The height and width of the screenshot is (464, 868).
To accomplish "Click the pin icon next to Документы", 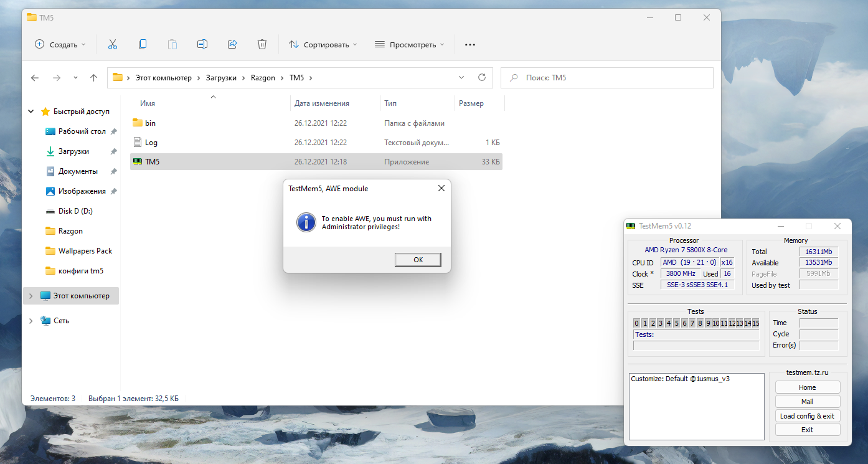I will coord(113,172).
